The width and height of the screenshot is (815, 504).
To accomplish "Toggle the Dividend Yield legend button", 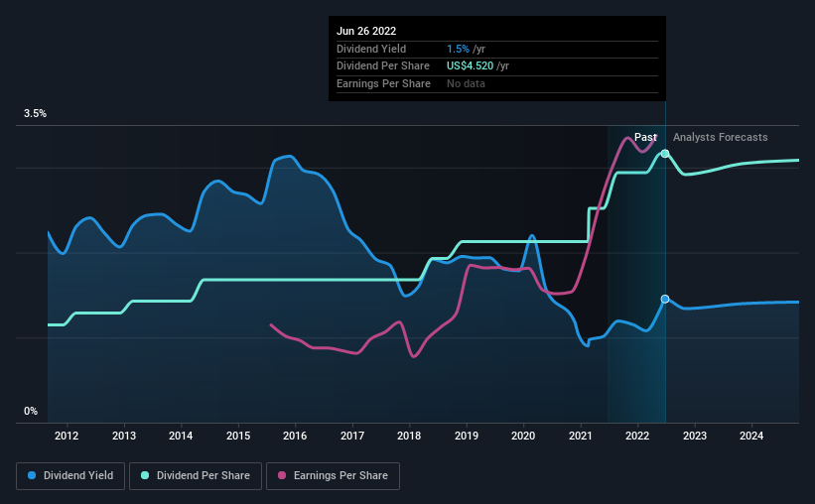I will coord(70,476).
